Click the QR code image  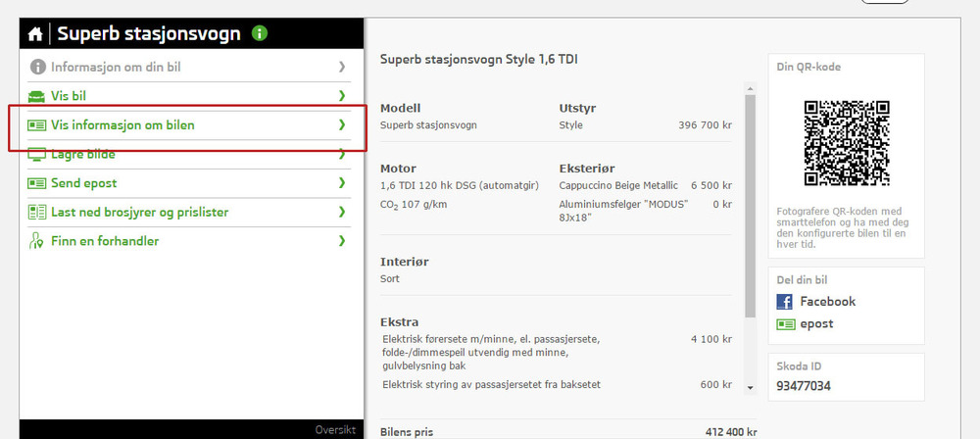point(846,143)
